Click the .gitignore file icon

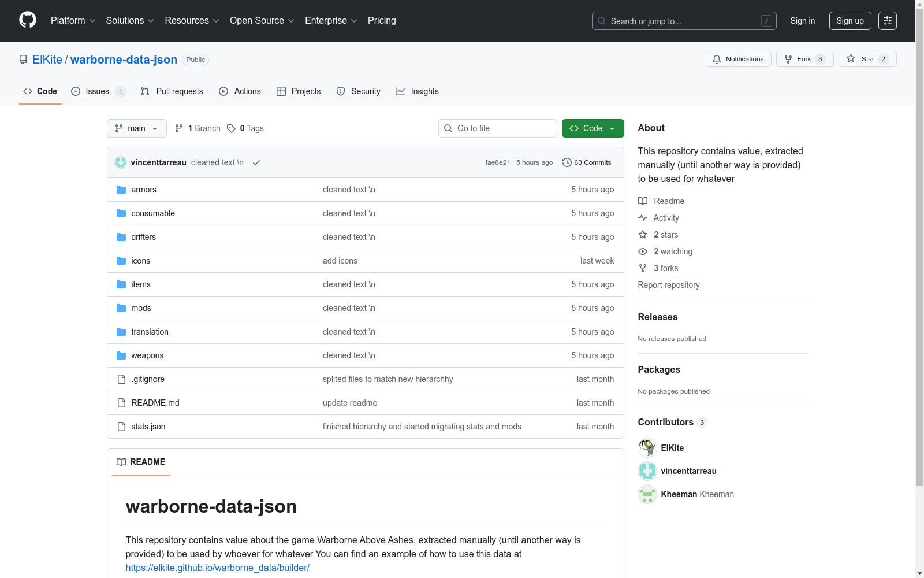coord(121,379)
